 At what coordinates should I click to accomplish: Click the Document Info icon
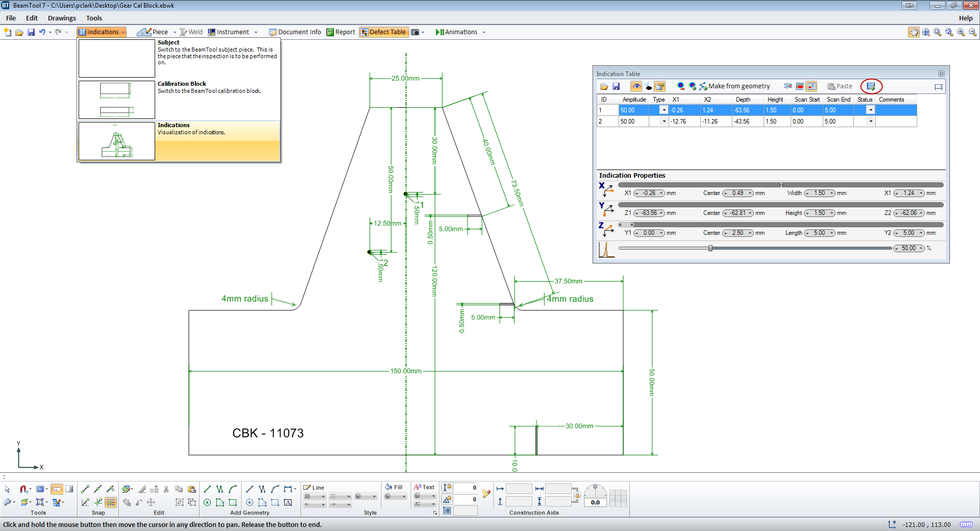273,32
